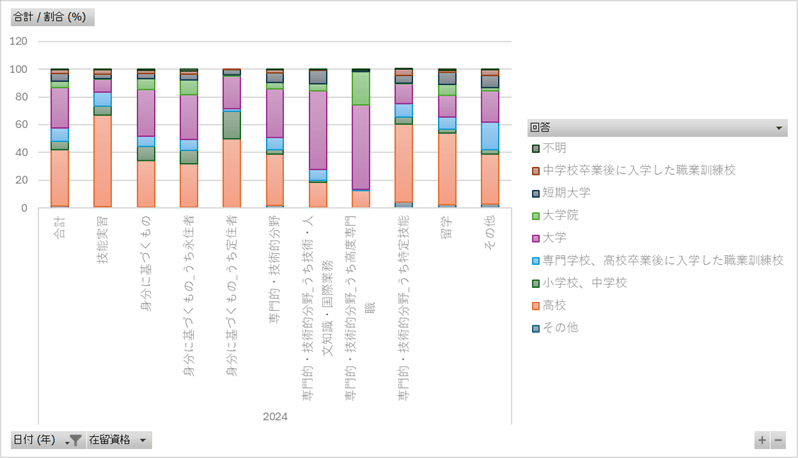Select the 大学院 legend marker
This screenshot has width=798, height=458.
point(535,215)
